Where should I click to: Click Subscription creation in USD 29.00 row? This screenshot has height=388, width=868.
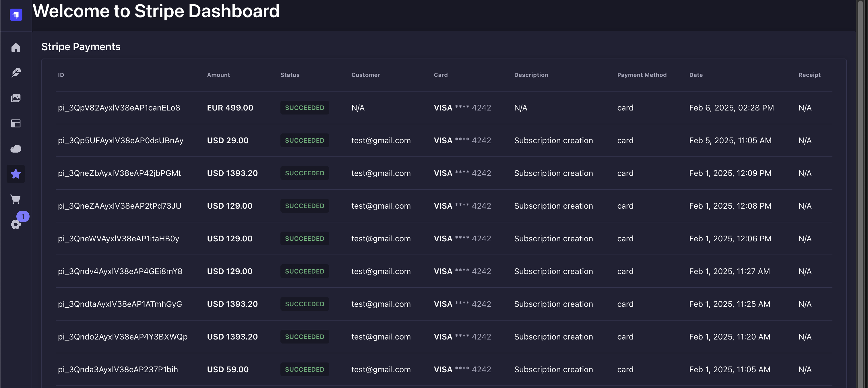point(554,140)
